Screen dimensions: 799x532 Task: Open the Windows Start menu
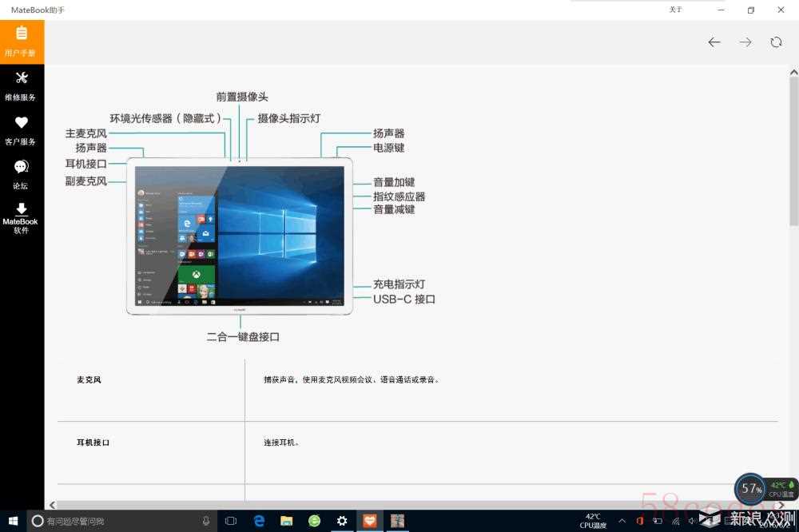[x=14, y=521]
